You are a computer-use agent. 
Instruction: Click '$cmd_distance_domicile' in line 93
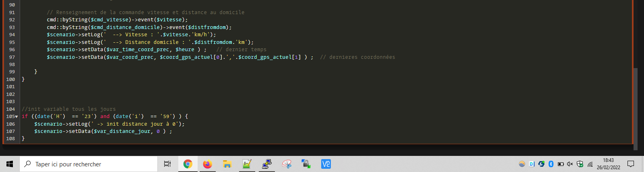(125, 27)
